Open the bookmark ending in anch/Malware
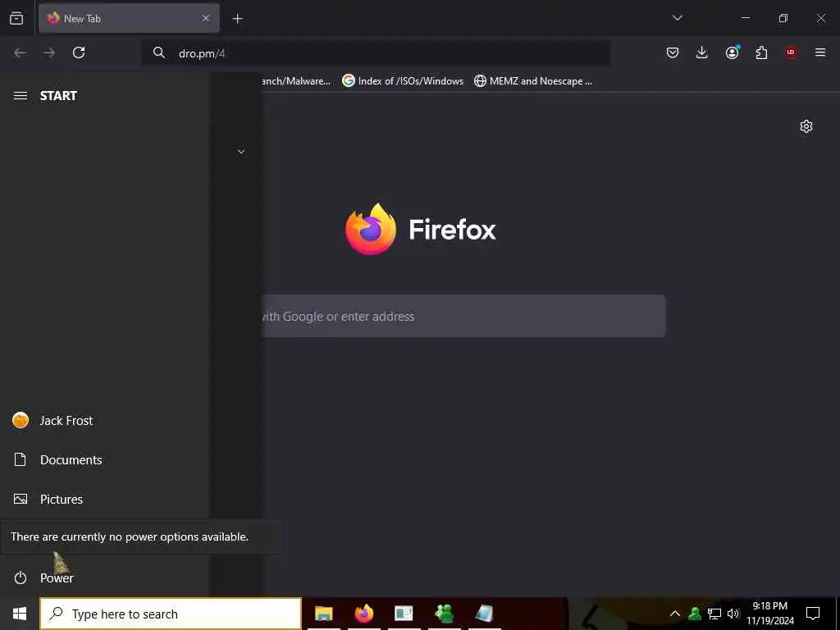This screenshot has width=840, height=630. click(x=296, y=81)
